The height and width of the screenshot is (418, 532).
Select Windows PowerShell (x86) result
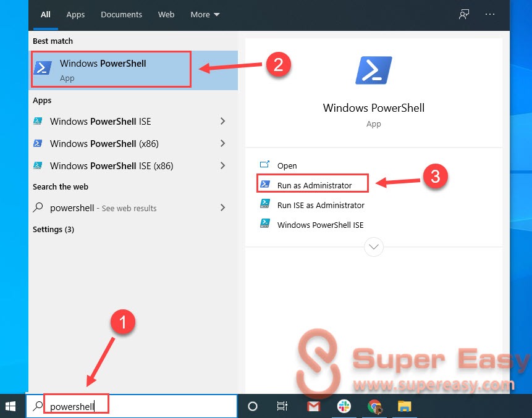(x=133, y=143)
